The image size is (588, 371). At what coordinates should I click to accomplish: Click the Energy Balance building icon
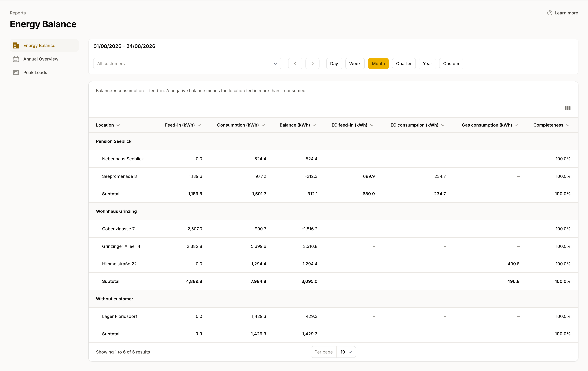(x=16, y=45)
